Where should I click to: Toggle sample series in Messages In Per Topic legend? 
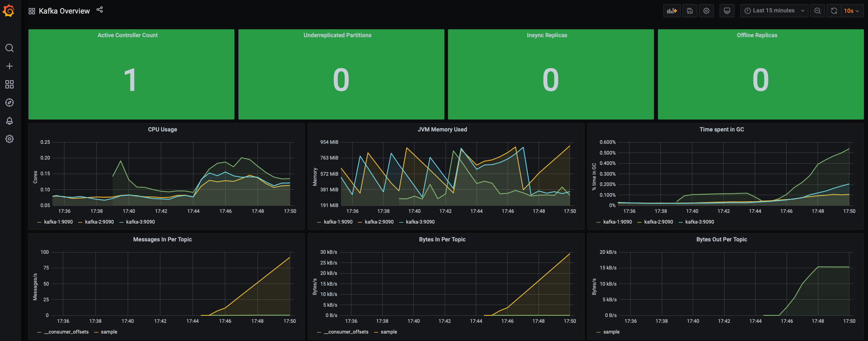pyautogui.click(x=109, y=332)
